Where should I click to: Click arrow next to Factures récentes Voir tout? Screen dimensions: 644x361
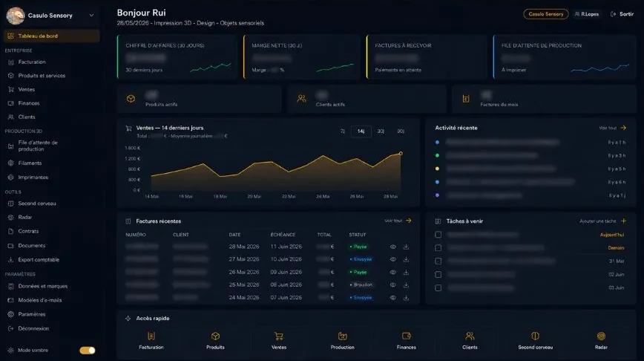tap(409, 221)
